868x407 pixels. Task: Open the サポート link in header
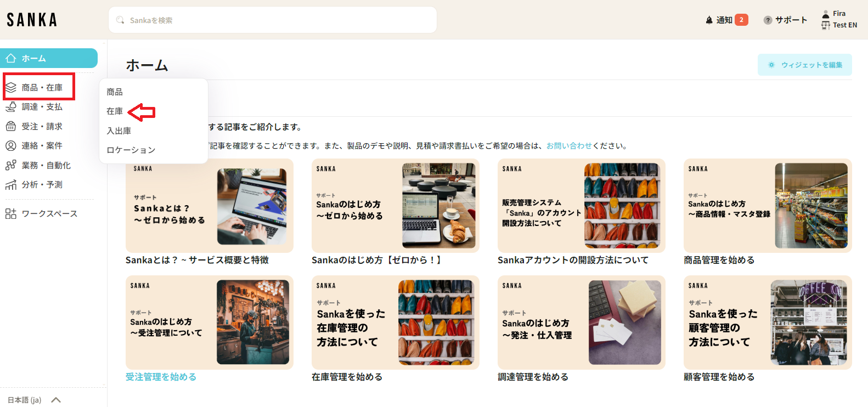(785, 20)
